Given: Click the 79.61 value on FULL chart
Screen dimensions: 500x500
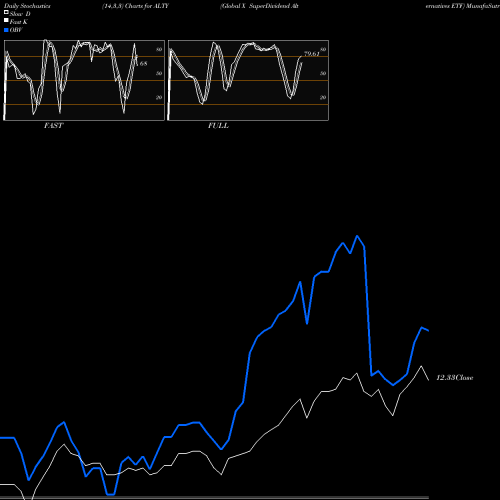Looking at the screenshot, I should pos(312,54).
